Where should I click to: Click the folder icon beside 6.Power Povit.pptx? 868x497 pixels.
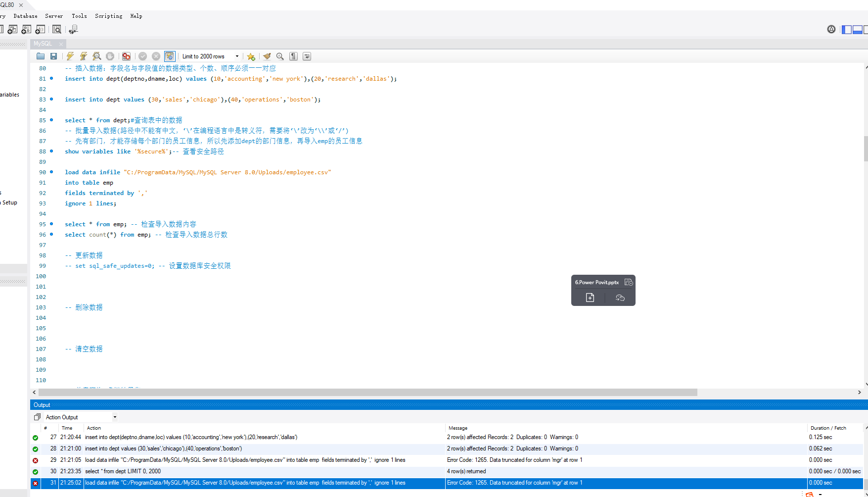629,282
